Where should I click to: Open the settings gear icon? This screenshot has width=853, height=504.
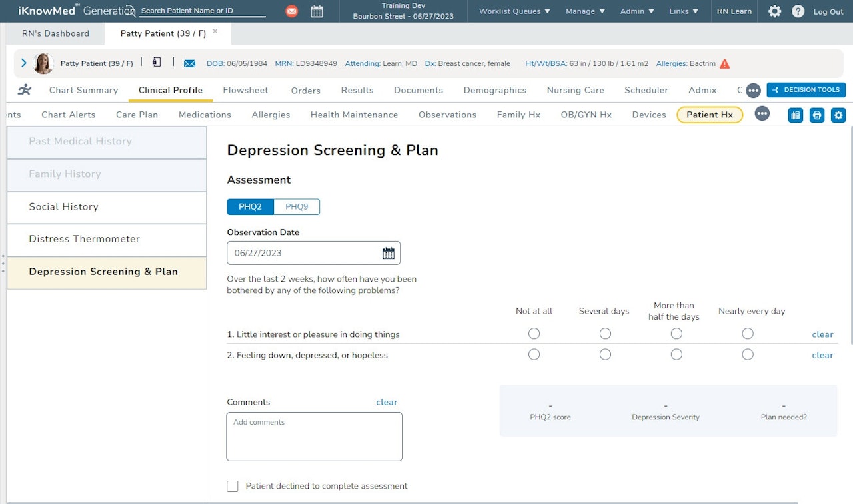click(774, 11)
